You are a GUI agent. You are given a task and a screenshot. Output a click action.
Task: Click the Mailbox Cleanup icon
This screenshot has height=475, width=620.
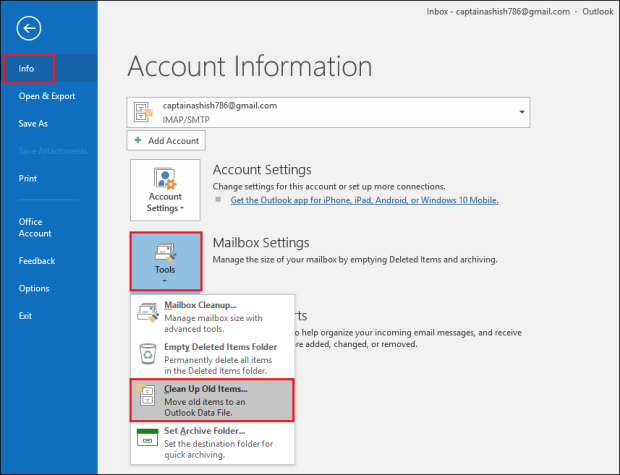147,313
